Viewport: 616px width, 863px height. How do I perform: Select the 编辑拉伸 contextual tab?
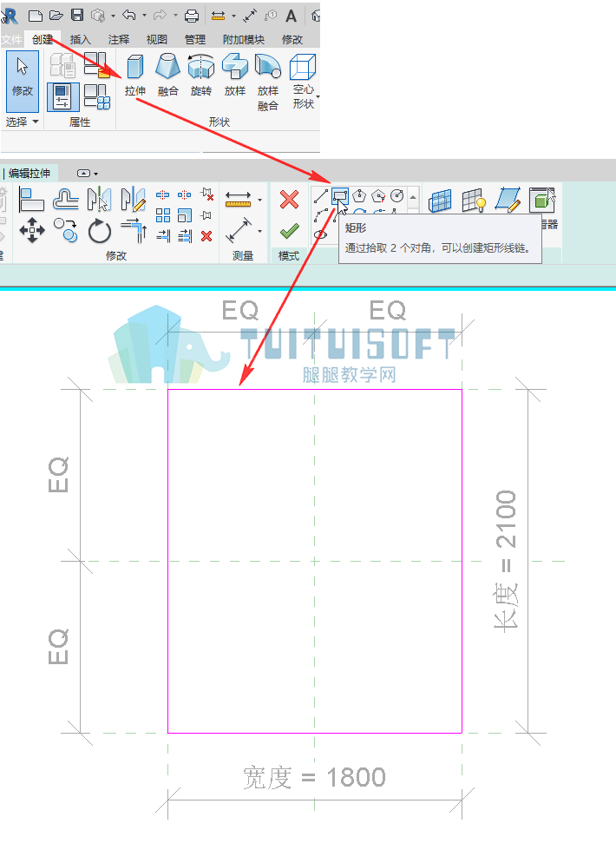point(29,174)
